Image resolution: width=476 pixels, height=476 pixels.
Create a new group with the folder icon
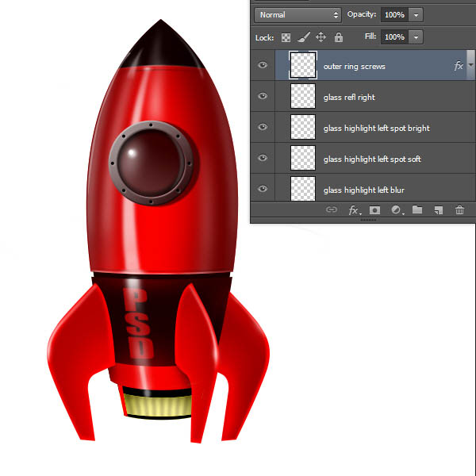[x=416, y=210]
